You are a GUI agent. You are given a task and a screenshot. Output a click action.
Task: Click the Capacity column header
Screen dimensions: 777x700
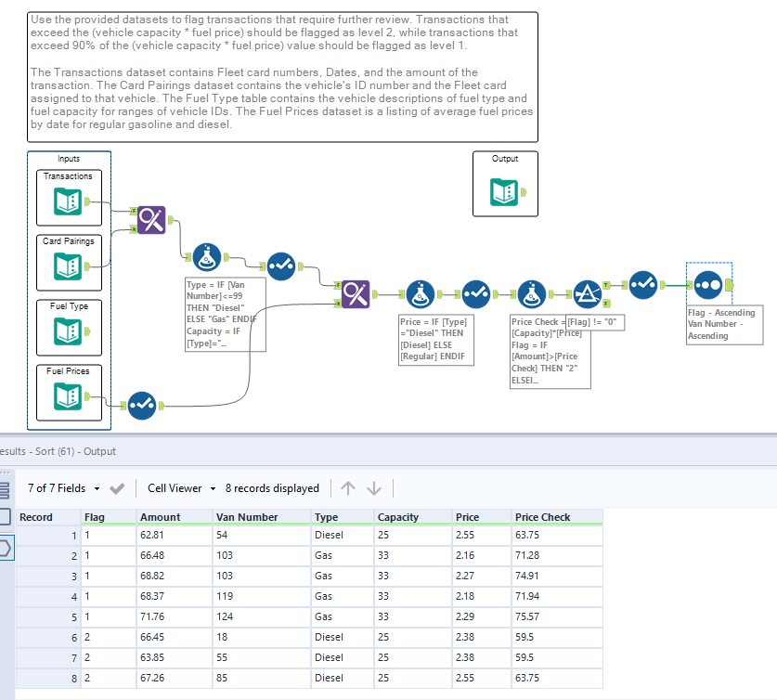(x=413, y=517)
